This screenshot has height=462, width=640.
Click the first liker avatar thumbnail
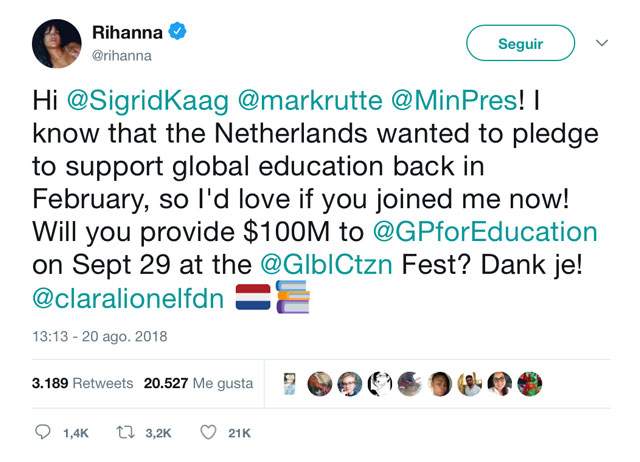tap(289, 384)
